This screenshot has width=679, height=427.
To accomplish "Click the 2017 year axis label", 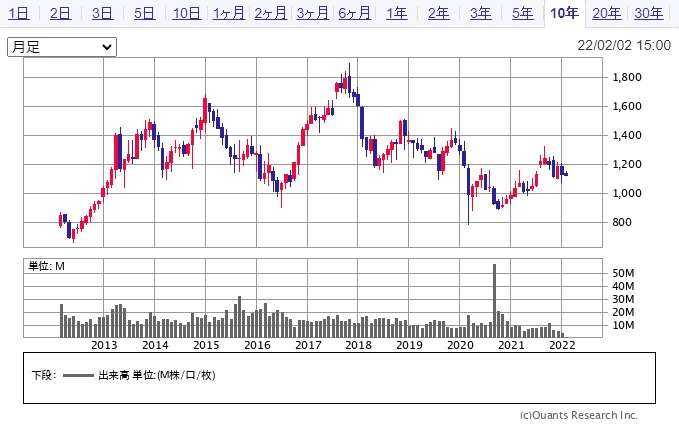I will click(x=308, y=345).
